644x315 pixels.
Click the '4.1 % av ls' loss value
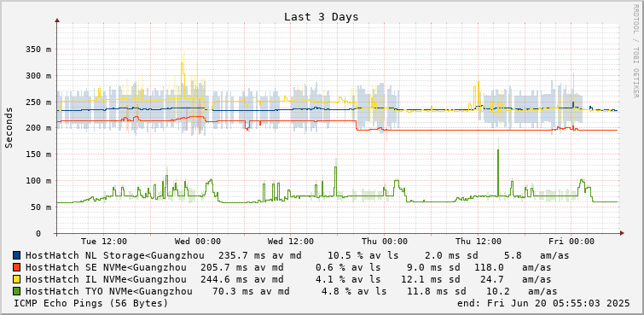click(x=348, y=279)
